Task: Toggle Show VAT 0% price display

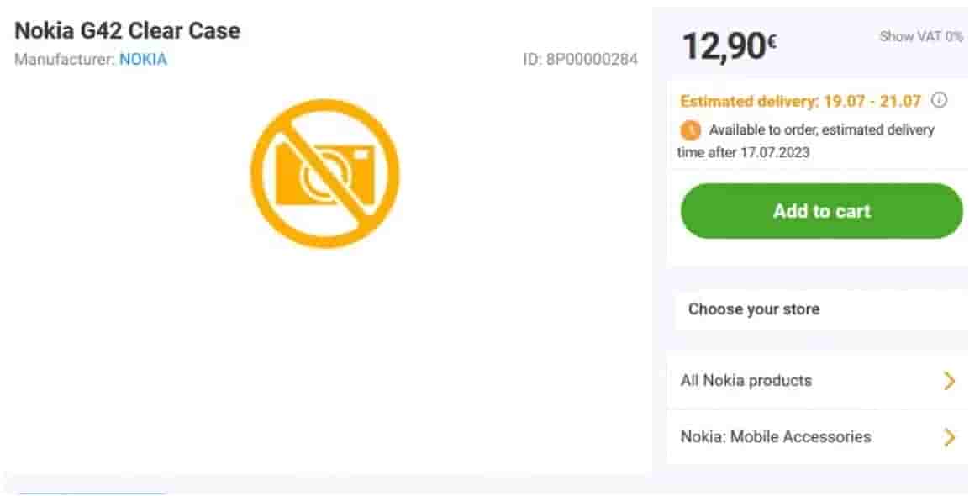Action: [x=920, y=36]
